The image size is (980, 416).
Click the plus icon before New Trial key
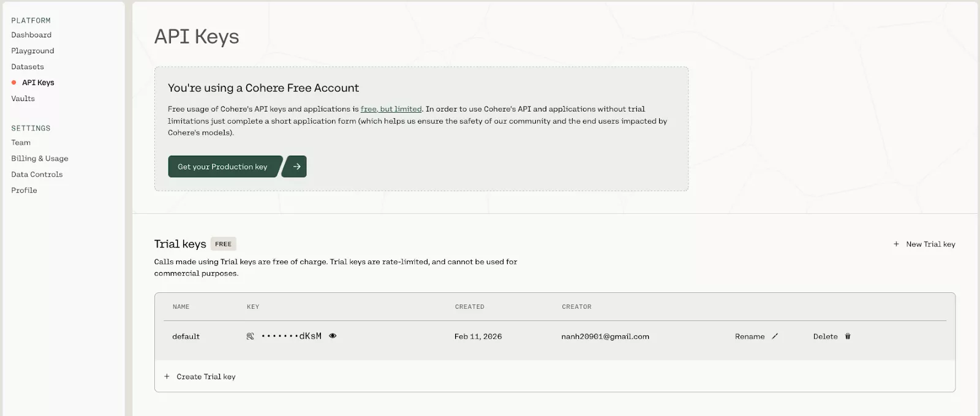[x=896, y=244]
